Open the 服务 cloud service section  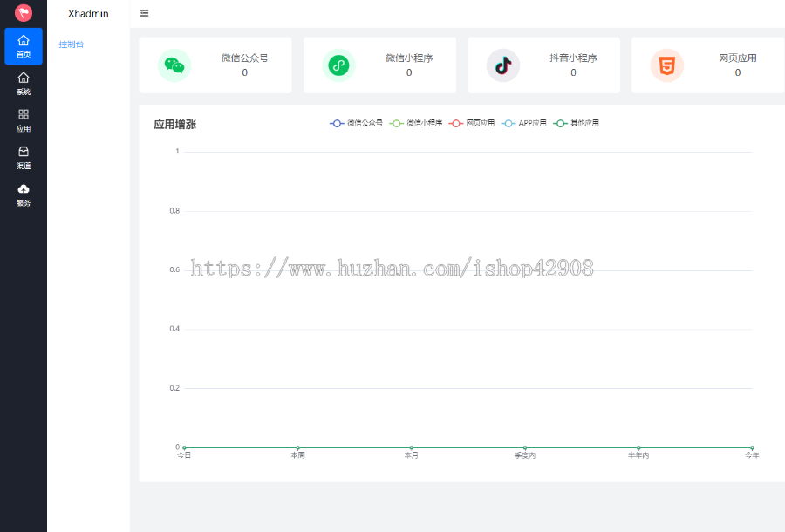tap(24, 194)
